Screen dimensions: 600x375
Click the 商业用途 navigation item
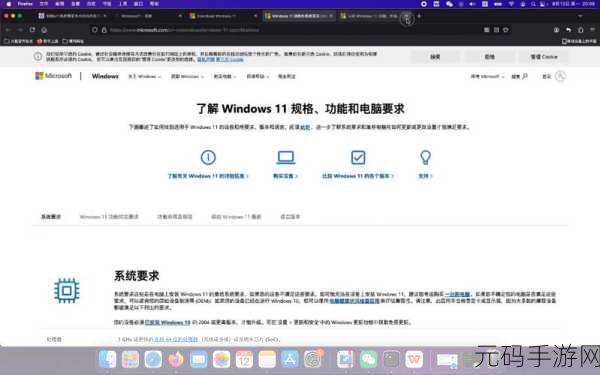pos(287,77)
